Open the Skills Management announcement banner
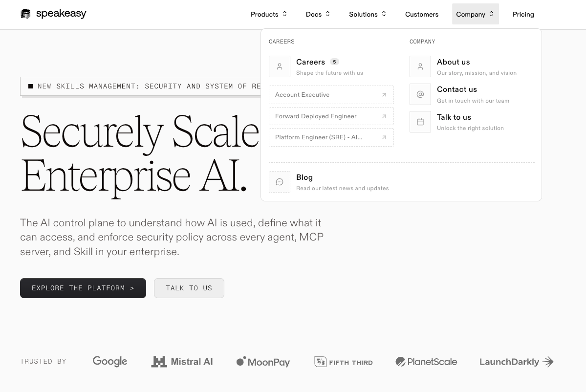586x392 pixels. [141, 87]
